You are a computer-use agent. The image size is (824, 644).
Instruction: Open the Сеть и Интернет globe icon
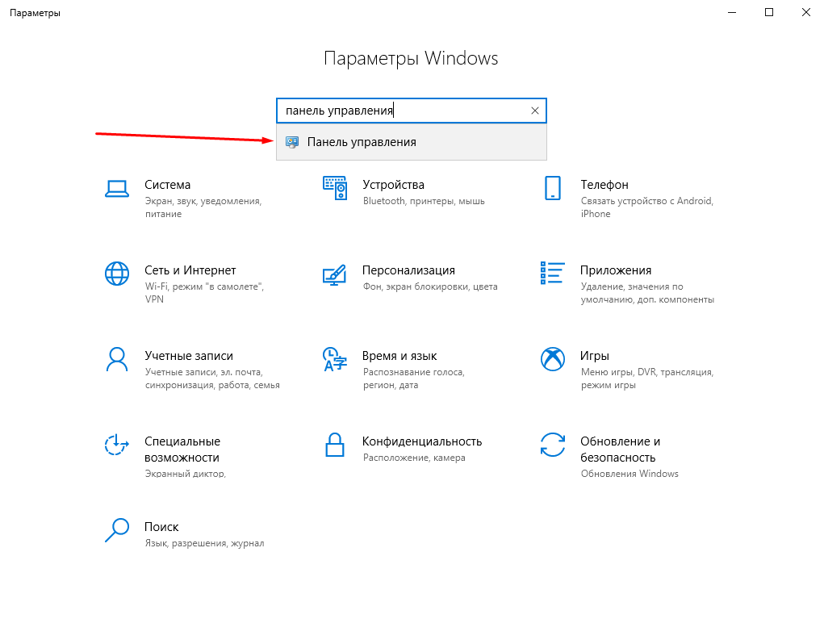click(x=117, y=274)
